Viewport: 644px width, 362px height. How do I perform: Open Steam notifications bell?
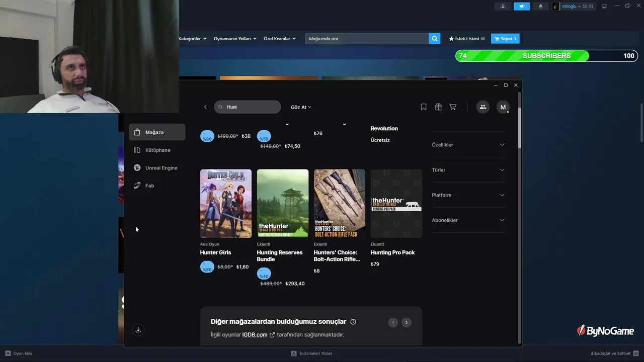coord(541,6)
